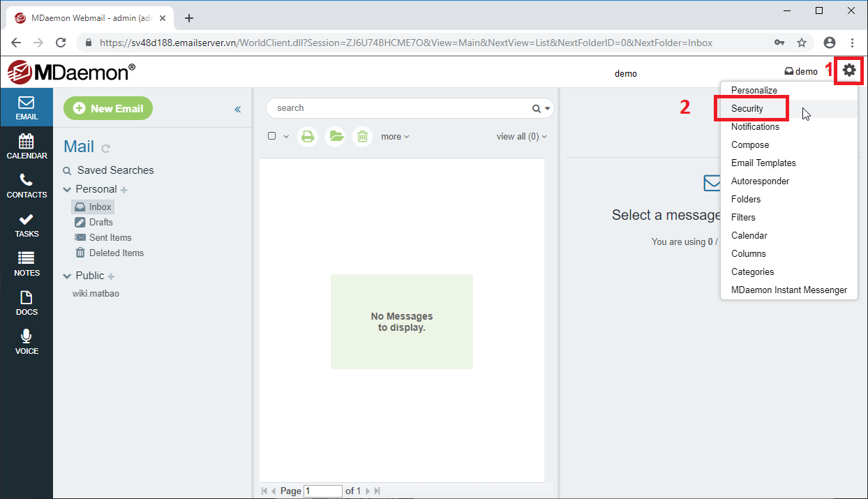Open the settings gear menu

click(x=849, y=70)
